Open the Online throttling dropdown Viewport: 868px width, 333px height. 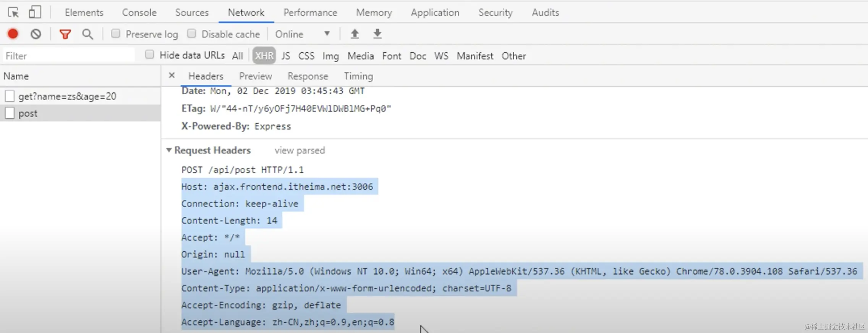coord(303,34)
